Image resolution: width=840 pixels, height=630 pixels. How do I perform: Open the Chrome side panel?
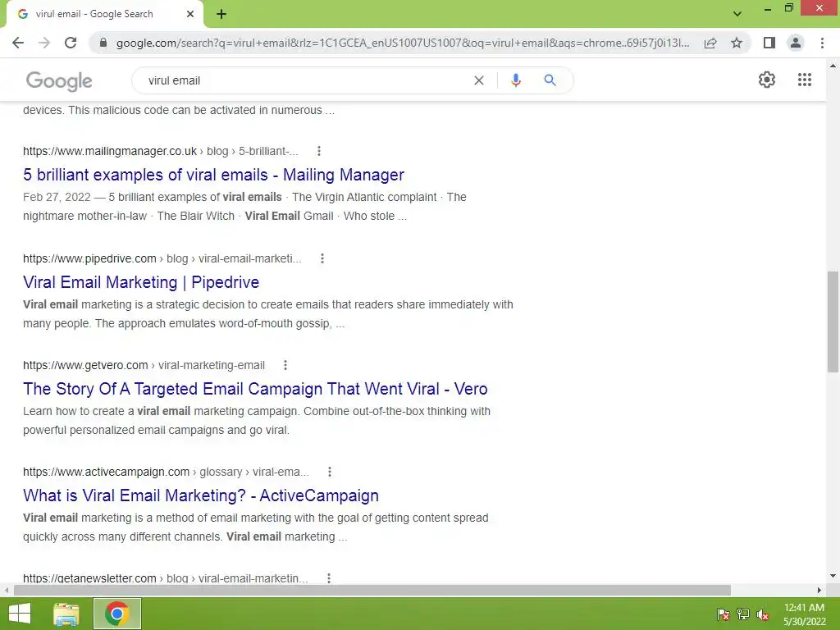coord(769,43)
